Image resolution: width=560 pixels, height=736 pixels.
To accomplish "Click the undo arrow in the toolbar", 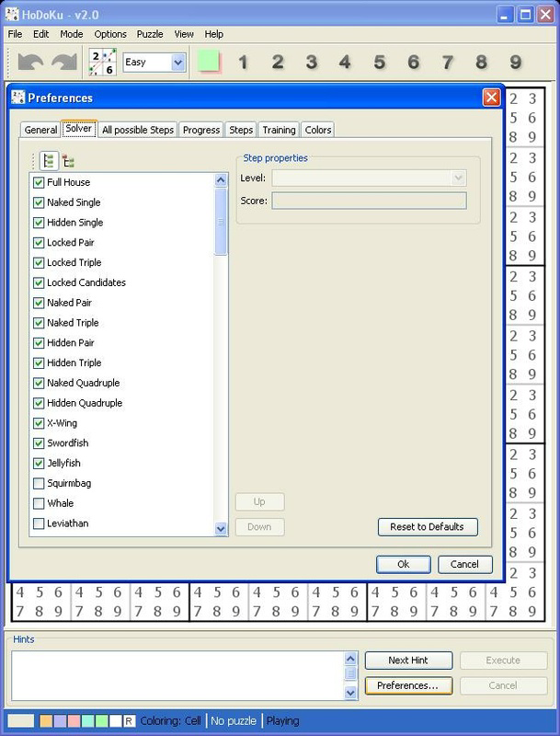I will [x=30, y=63].
